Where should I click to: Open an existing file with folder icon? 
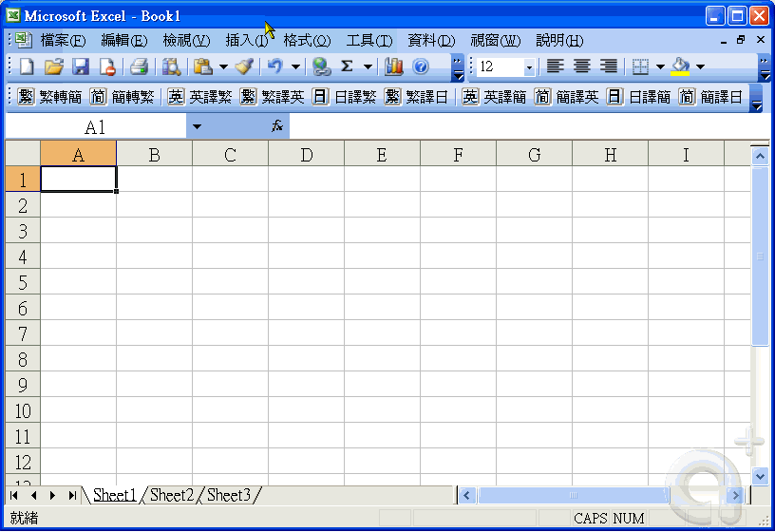54,66
